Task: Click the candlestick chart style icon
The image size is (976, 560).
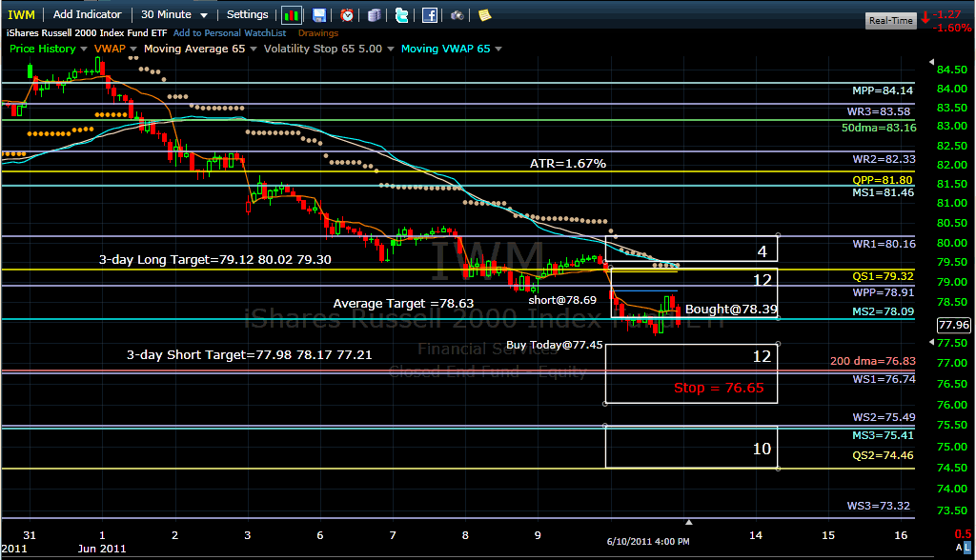Action: click(x=292, y=15)
